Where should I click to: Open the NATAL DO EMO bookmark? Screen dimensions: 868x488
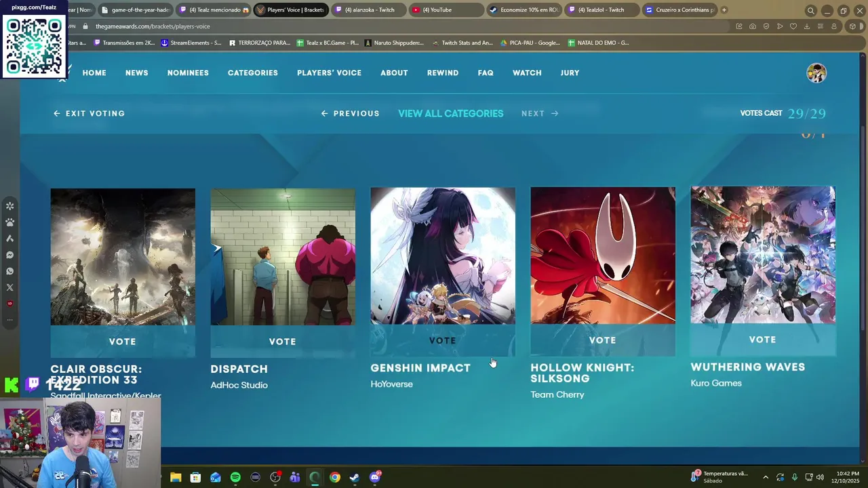click(x=598, y=43)
